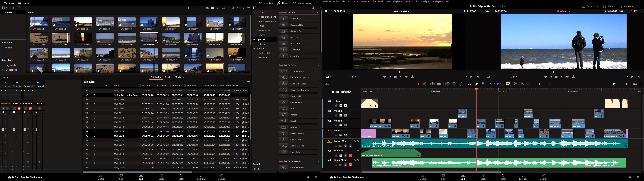Activate Dynamic Trim Mode tool
The height and width of the screenshot is (181, 644).
tap(432, 84)
